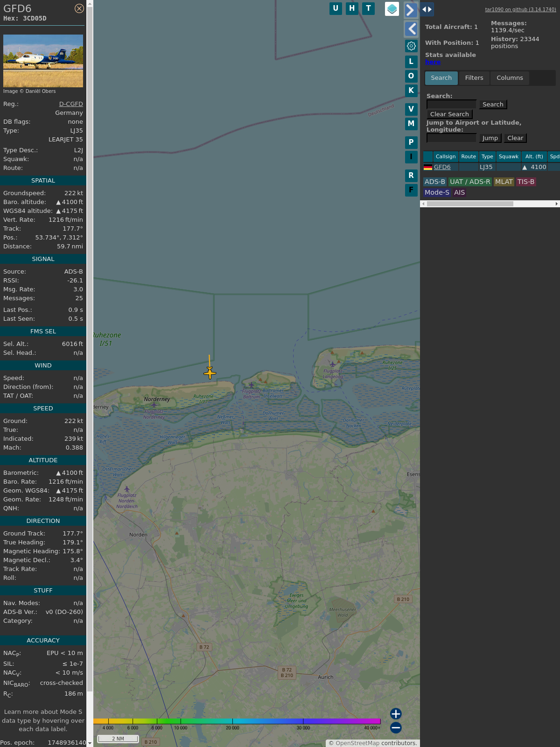Sort table by Callsign column
The image size is (560, 747).
click(x=446, y=157)
